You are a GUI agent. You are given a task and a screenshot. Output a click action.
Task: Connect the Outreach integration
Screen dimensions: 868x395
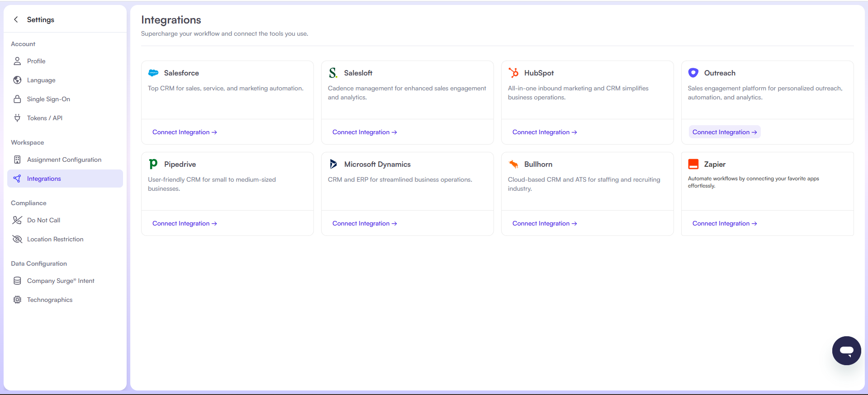[724, 132]
